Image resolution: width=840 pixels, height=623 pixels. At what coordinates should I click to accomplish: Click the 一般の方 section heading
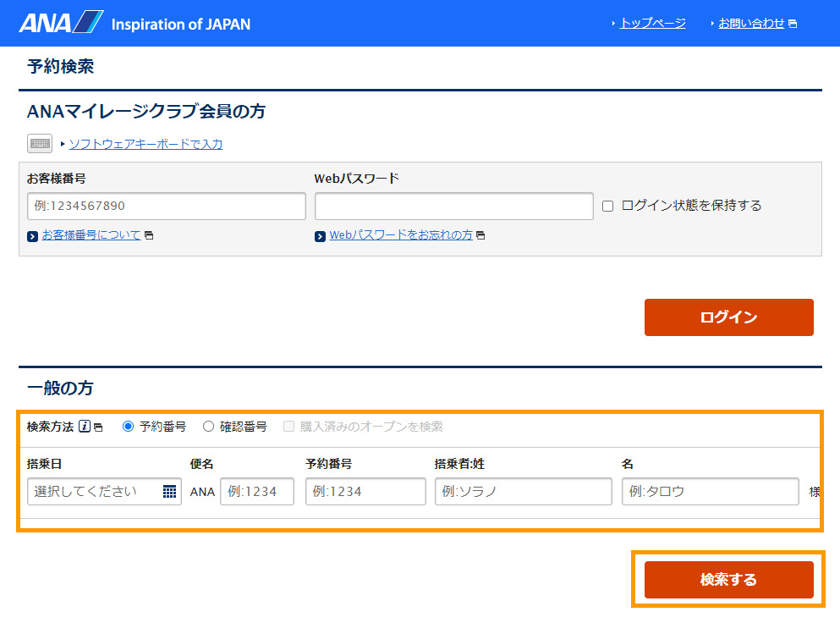(x=60, y=388)
